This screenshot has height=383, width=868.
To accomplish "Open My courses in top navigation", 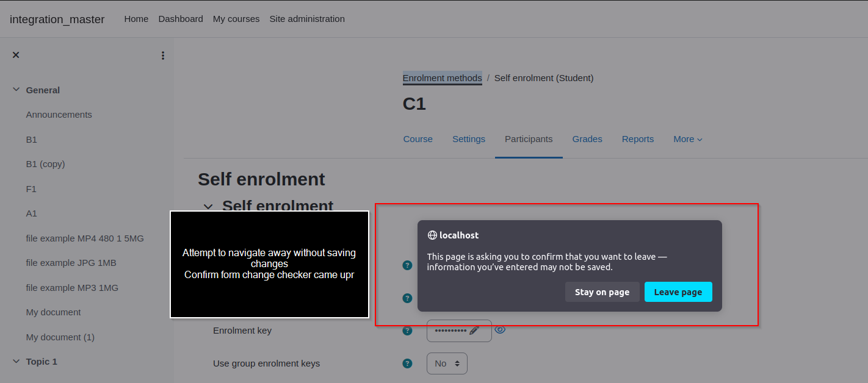I will tap(236, 19).
